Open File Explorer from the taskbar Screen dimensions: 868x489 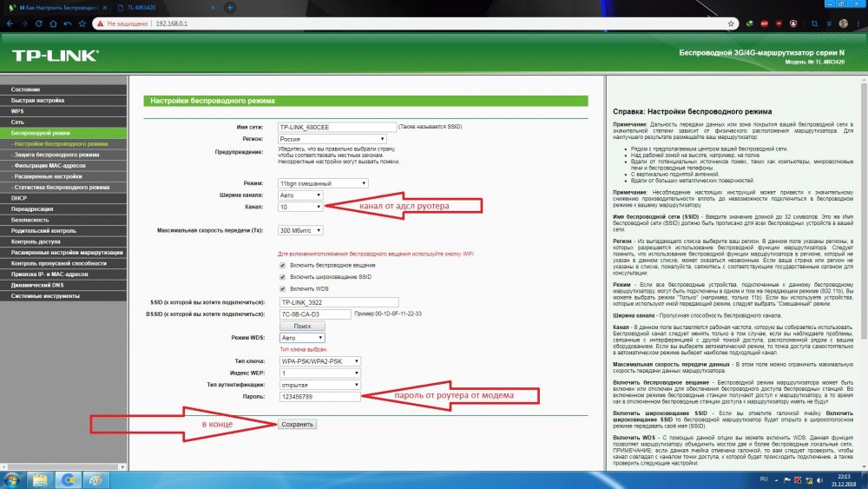[39, 479]
